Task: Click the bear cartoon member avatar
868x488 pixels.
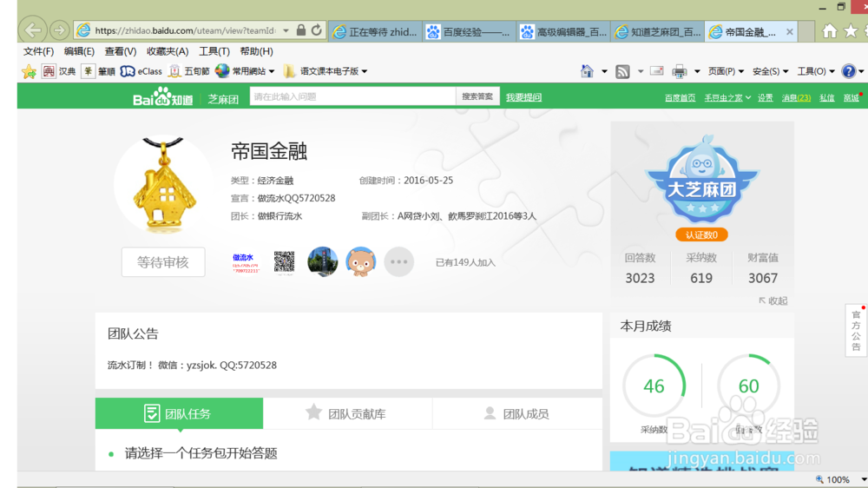Action: (361, 262)
